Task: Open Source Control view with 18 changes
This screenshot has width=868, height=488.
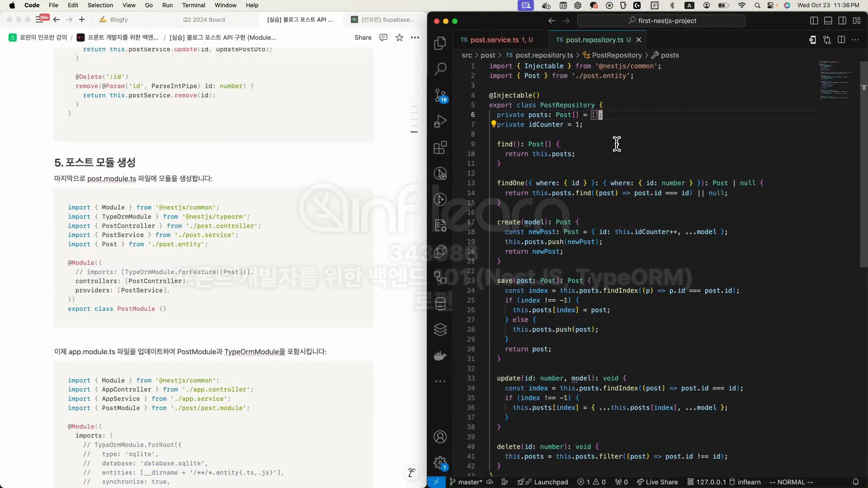Action: (440, 95)
